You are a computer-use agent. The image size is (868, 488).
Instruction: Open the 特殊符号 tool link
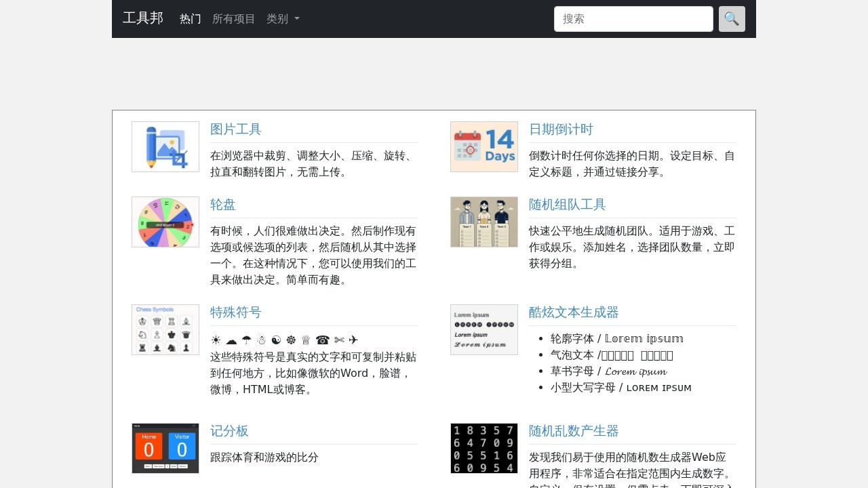(235, 312)
